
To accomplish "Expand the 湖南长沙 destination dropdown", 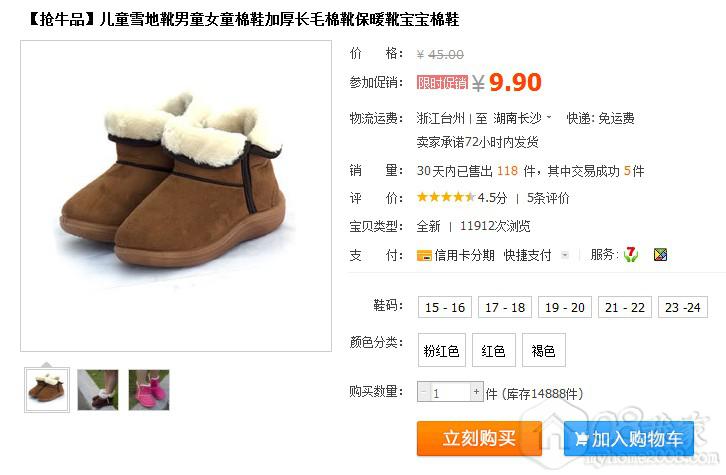I will (549, 118).
